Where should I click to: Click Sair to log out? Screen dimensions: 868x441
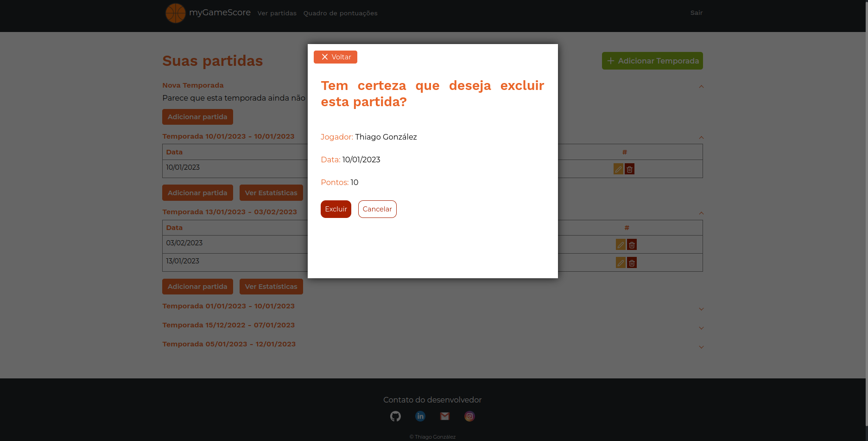[x=696, y=13]
